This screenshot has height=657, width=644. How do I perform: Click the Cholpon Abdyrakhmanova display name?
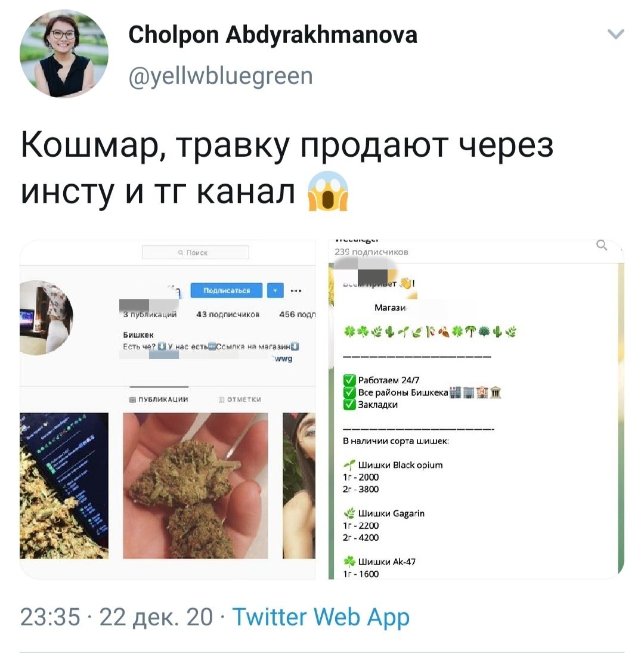click(273, 35)
